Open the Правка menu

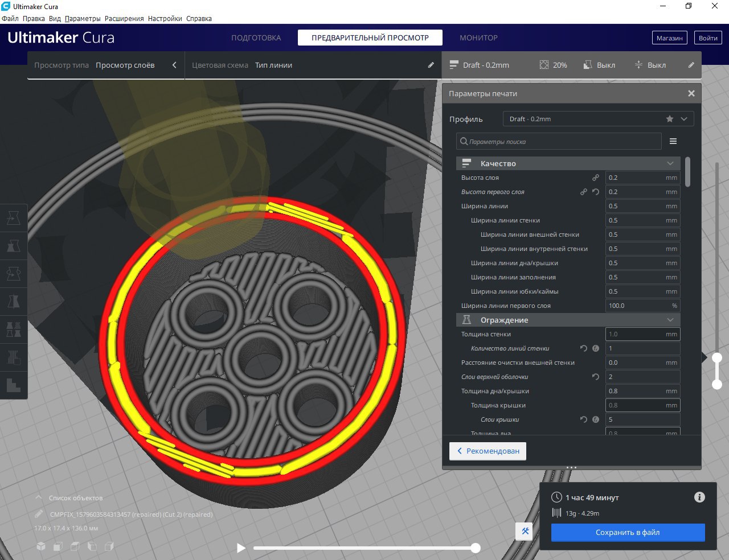[34, 18]
